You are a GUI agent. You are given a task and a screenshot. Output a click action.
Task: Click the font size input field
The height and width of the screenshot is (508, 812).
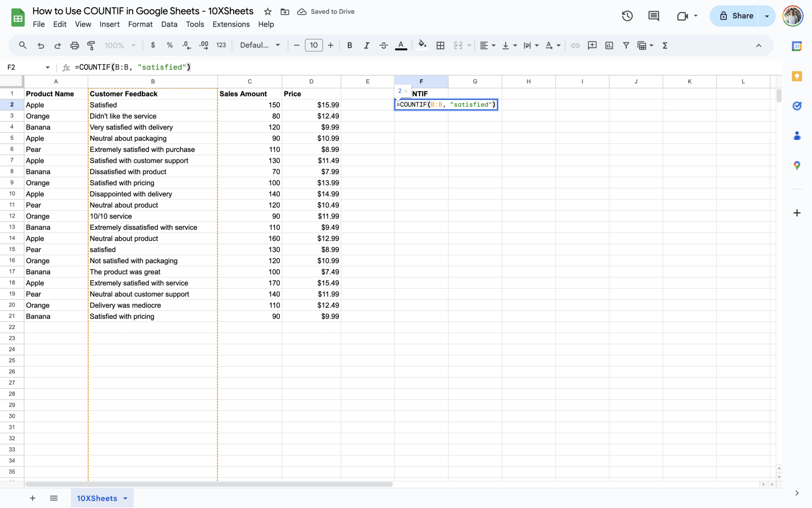314,45
